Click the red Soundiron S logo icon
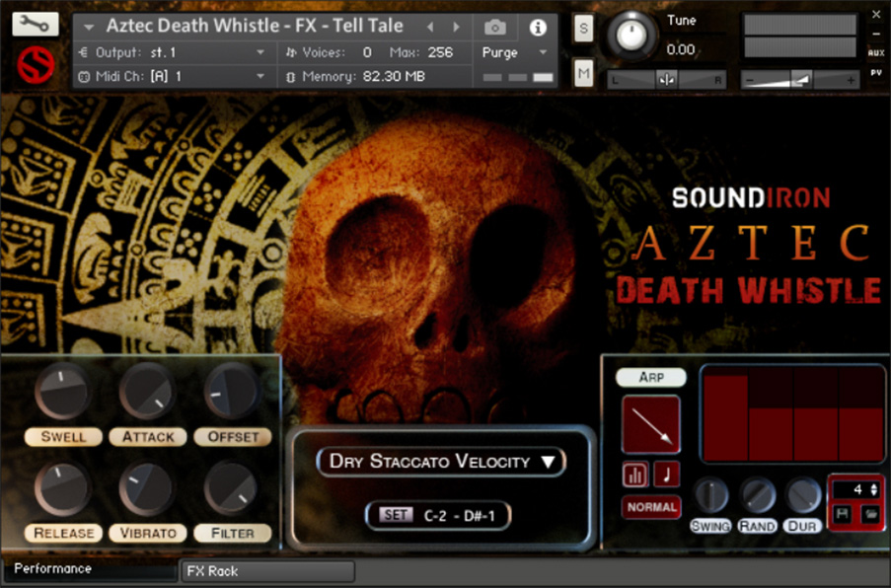 (x=36, y=65)
